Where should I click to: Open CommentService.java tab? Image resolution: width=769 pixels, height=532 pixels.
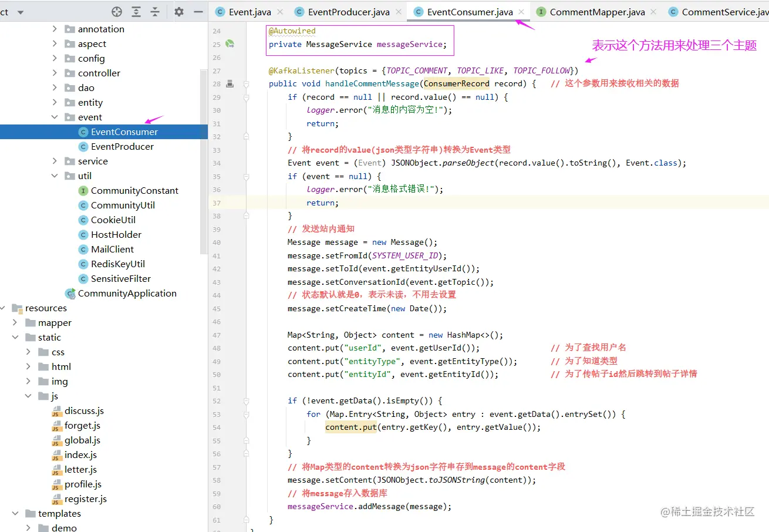pyautogui.click(x=718, y=12)
